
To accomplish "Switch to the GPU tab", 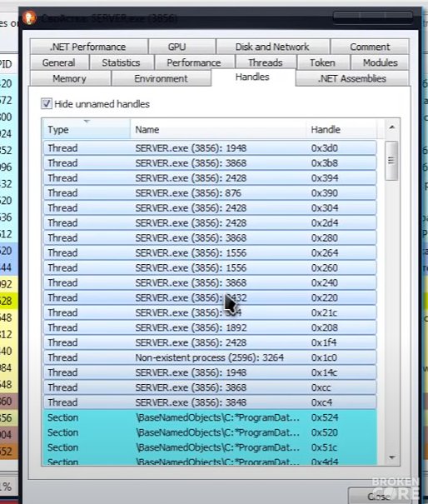I will (182, 47).
